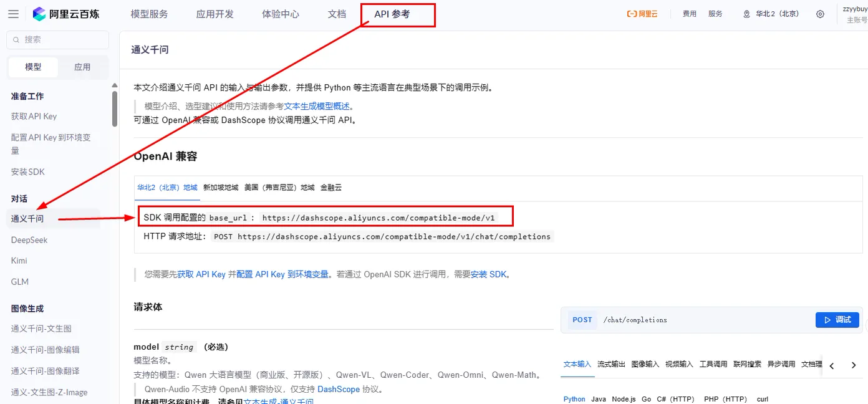Select Kimi in sidebar
This screenshot has width=868, height=404.
tap(19, 261)
